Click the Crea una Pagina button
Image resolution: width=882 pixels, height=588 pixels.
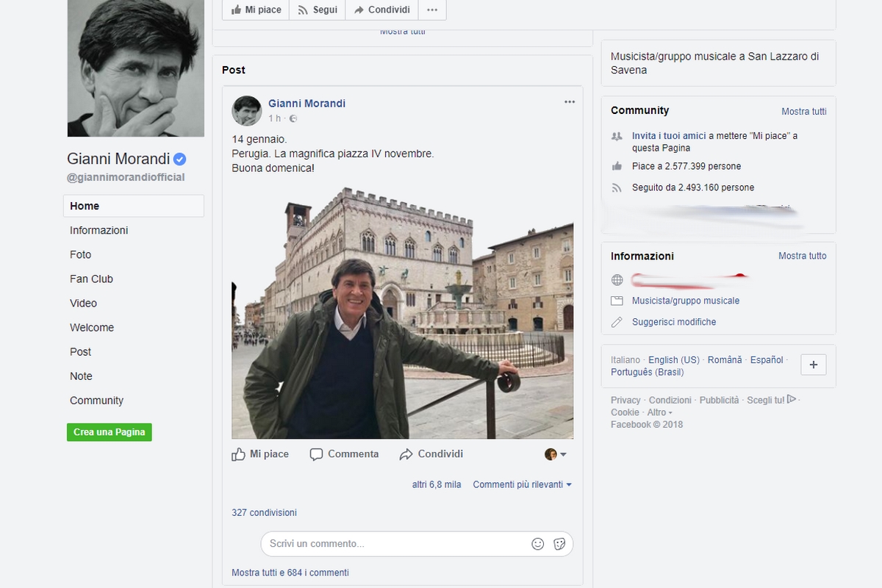click(110, 432)
